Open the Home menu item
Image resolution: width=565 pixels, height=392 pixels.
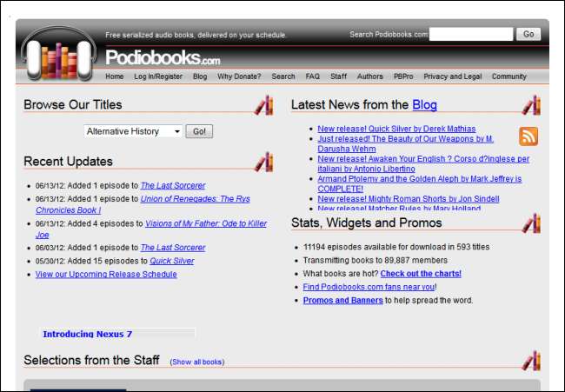point(114,76)
